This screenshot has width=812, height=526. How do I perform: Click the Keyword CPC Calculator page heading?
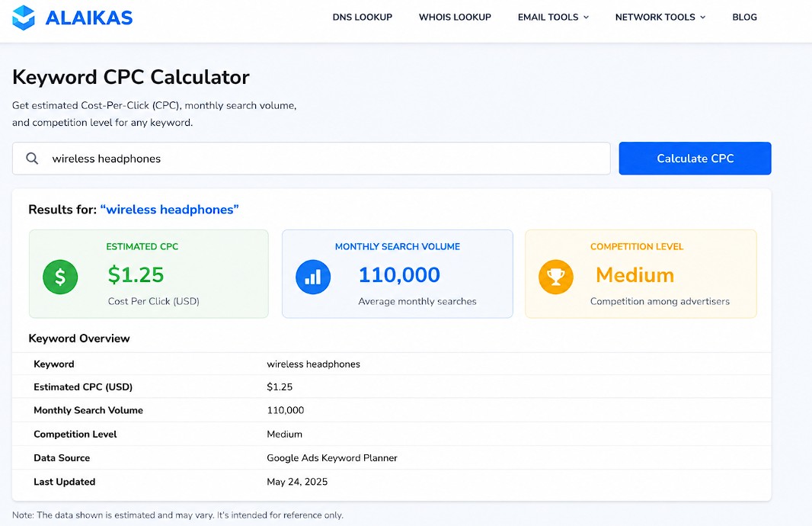[x=131, y=77]
